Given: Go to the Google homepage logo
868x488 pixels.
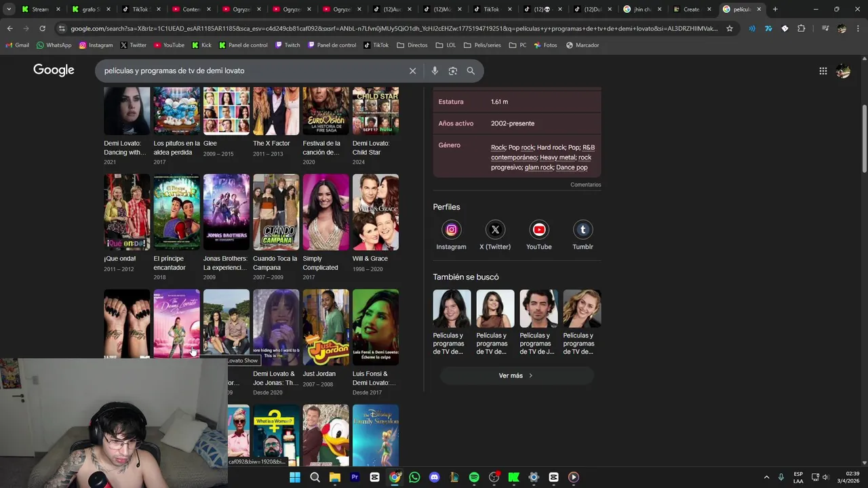Looking at the screenshot, I should [x=54, y=70].
